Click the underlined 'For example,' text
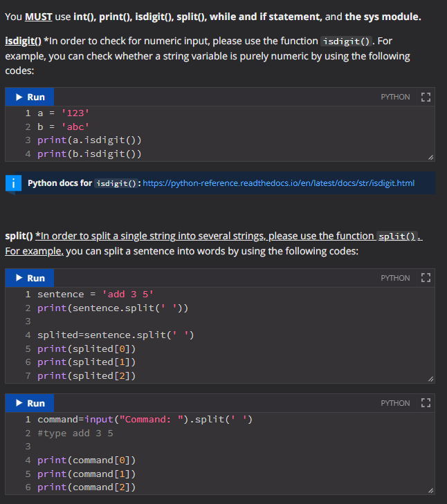This screenshot has height=504, width=447. point(34,251)
